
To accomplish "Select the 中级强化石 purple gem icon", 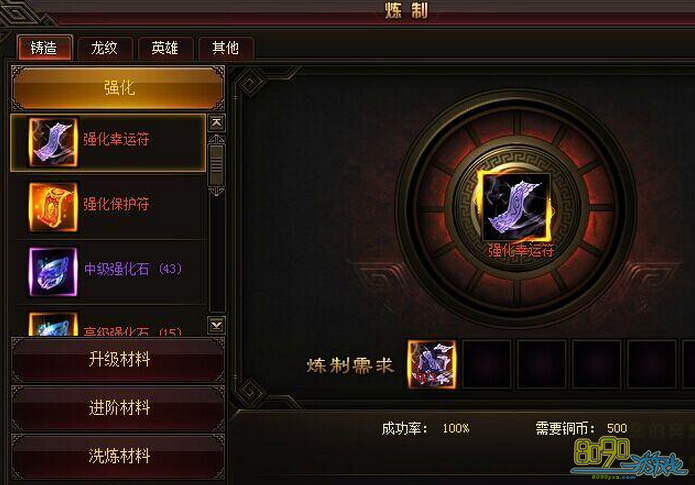I will 53,272.
